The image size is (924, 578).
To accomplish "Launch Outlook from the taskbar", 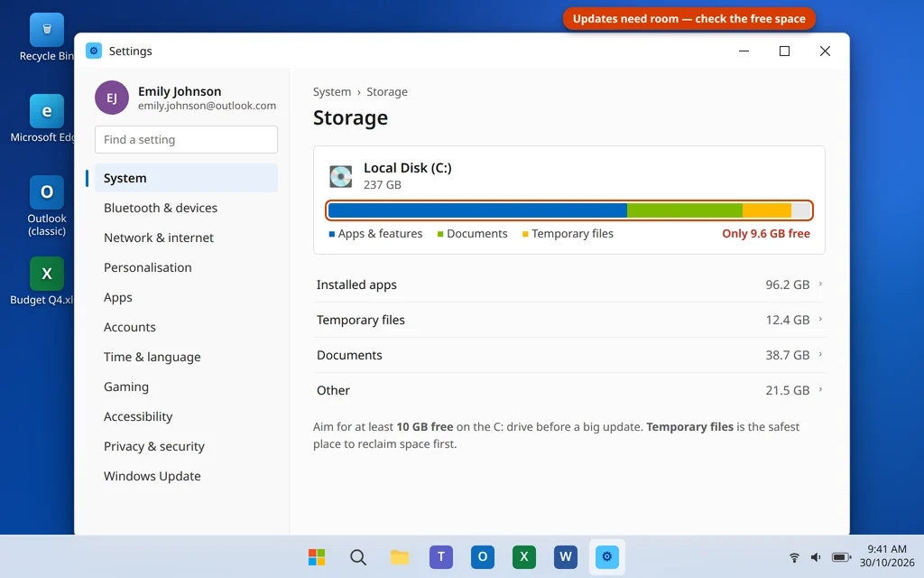I will tap(482, 556).
